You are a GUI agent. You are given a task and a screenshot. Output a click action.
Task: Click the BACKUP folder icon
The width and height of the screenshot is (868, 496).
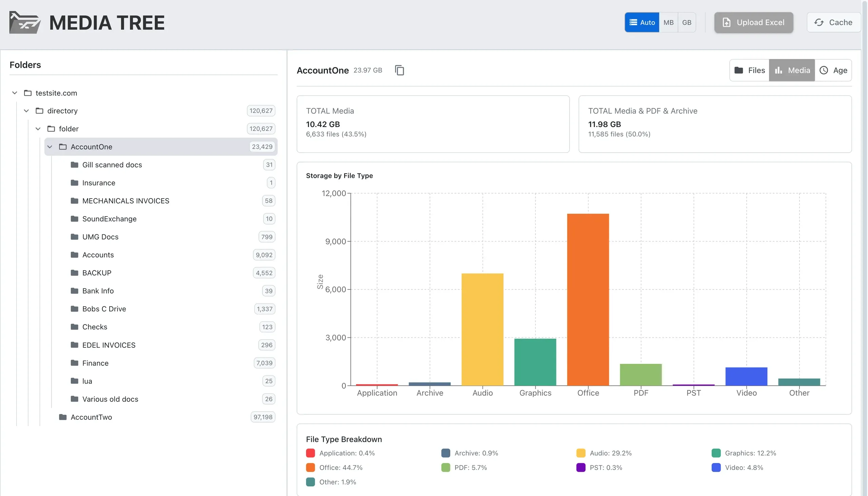point(74,273)
